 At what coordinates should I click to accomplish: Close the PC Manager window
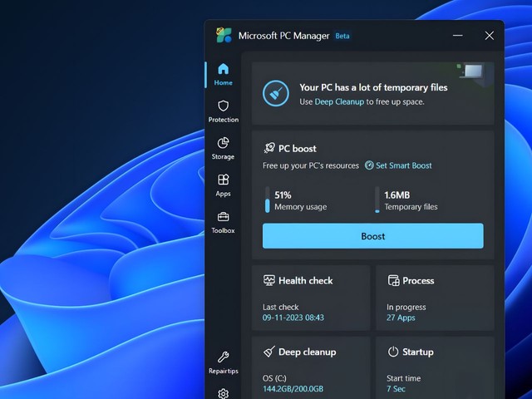[x=490, y=35]
